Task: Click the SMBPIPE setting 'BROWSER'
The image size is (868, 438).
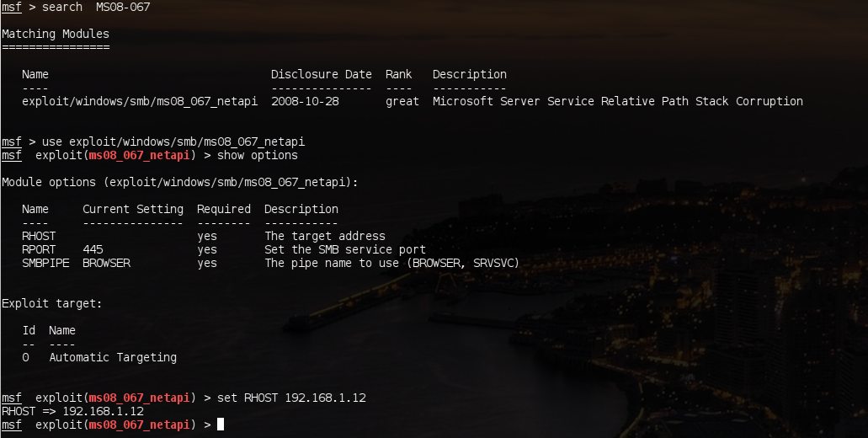Action: [106, 263]
